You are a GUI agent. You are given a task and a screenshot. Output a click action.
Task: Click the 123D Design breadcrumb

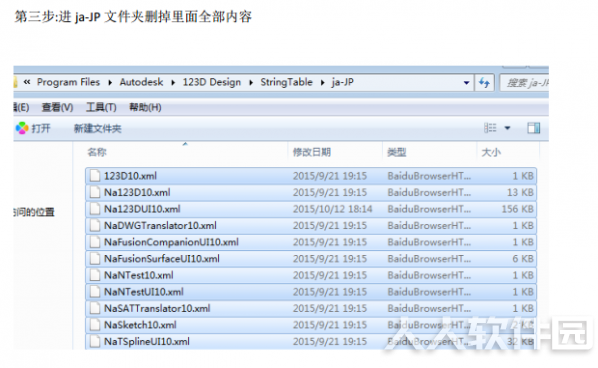click(x=212, y=82)
